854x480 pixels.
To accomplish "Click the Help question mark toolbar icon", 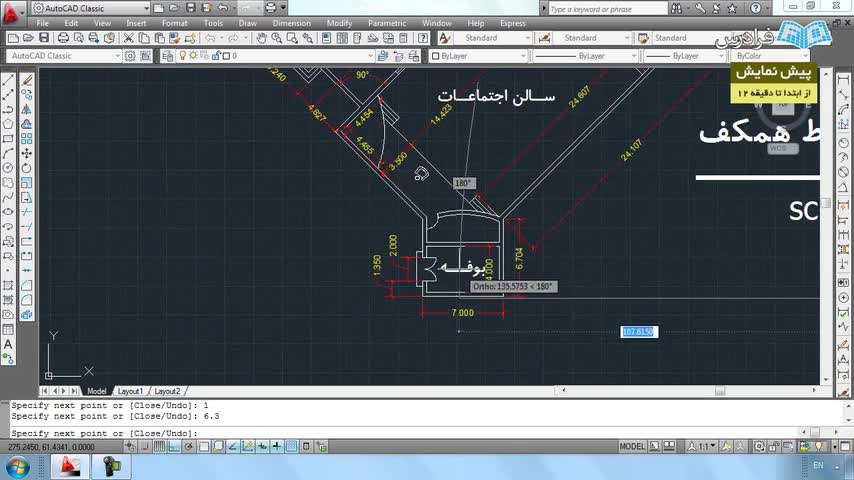I will click(x=423, y=38).
